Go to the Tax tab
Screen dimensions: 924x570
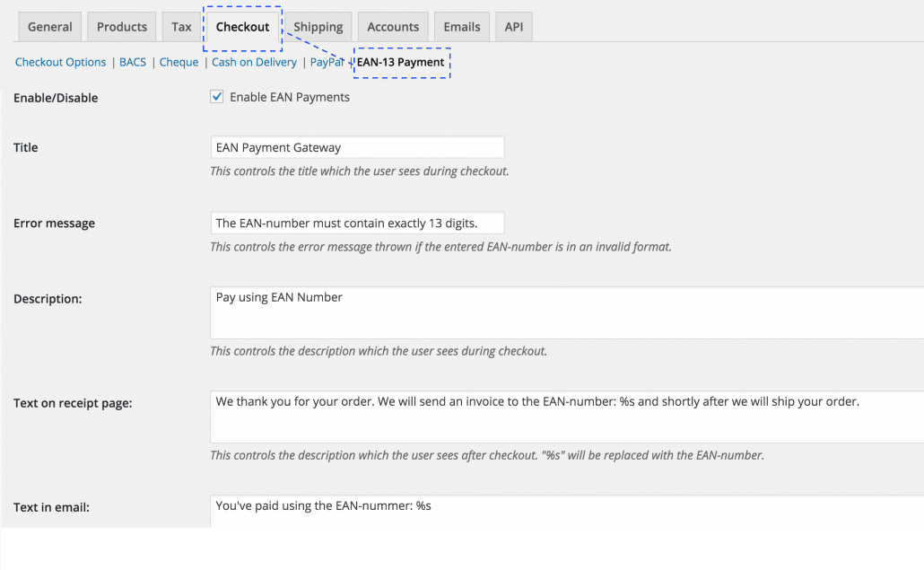(181, 27)
